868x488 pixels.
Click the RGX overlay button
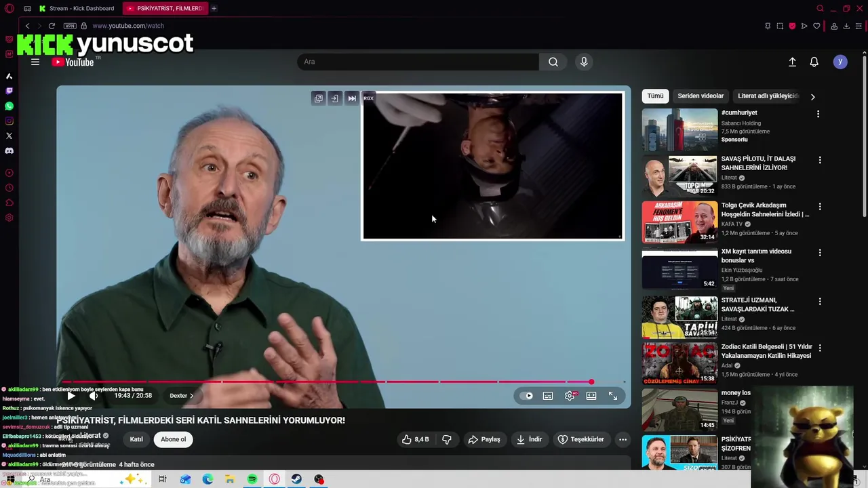pyautogui.click(x=368, y=98)
